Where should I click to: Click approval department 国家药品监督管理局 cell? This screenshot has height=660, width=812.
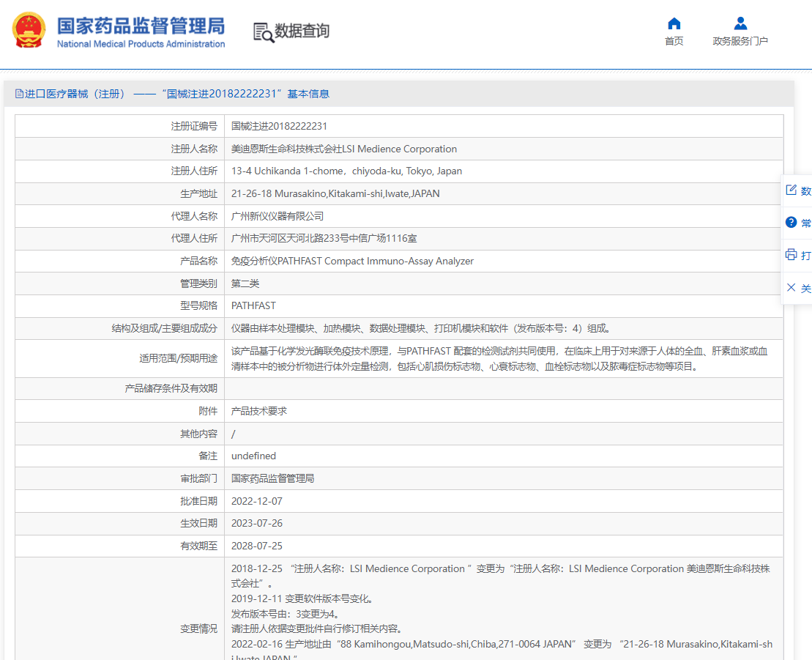(503, 478)
